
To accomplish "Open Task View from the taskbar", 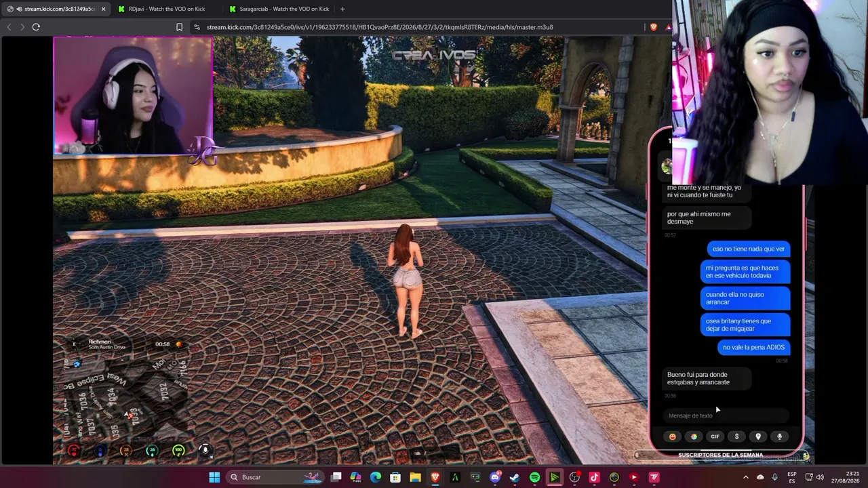I will click(336, 477).
